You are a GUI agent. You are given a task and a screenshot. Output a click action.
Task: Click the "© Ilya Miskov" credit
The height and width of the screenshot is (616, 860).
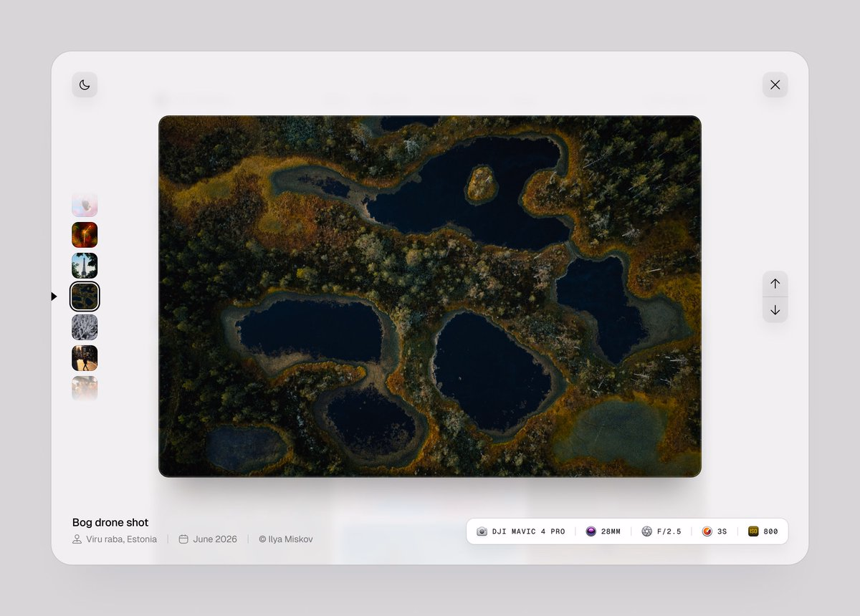click(x=286, y=539)
